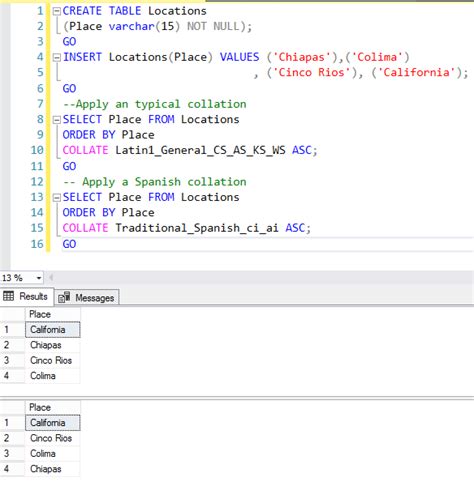Select Chiapas cell in second result set
474x486 pixels.
53,469
